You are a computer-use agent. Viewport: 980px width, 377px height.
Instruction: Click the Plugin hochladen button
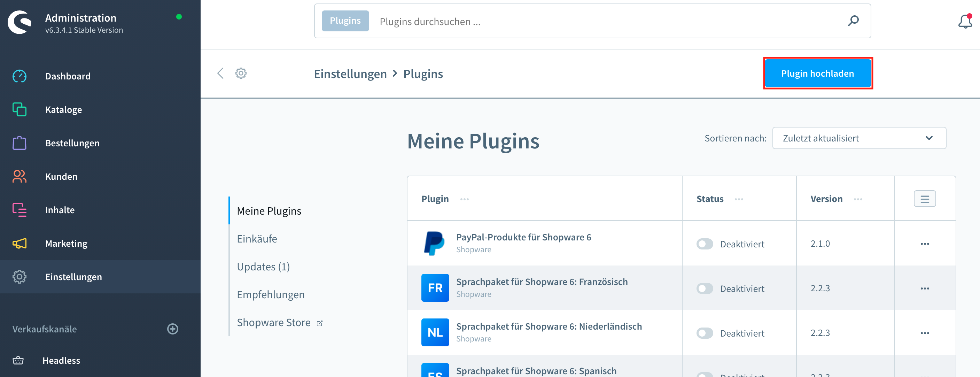tap(818, 73)
